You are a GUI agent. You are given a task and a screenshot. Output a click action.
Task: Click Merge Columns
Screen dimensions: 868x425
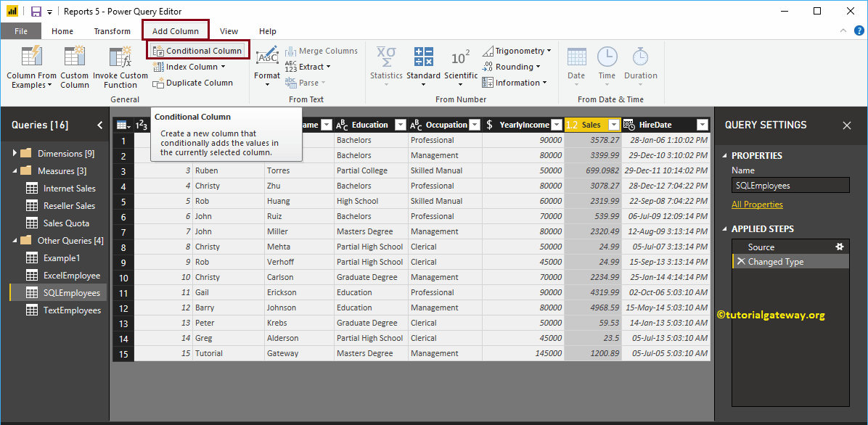point(321,51)
